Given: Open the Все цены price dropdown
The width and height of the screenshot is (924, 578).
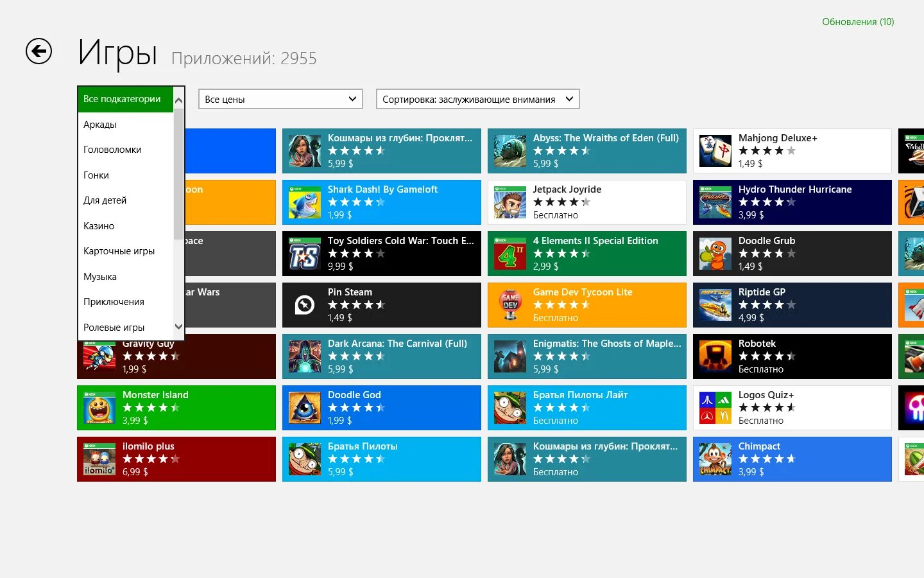Looking at the screenshot, I should click(280, 99).
